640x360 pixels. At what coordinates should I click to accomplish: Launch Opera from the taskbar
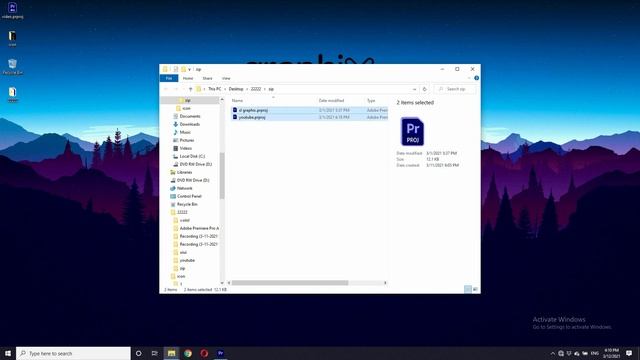click(204, 353)
